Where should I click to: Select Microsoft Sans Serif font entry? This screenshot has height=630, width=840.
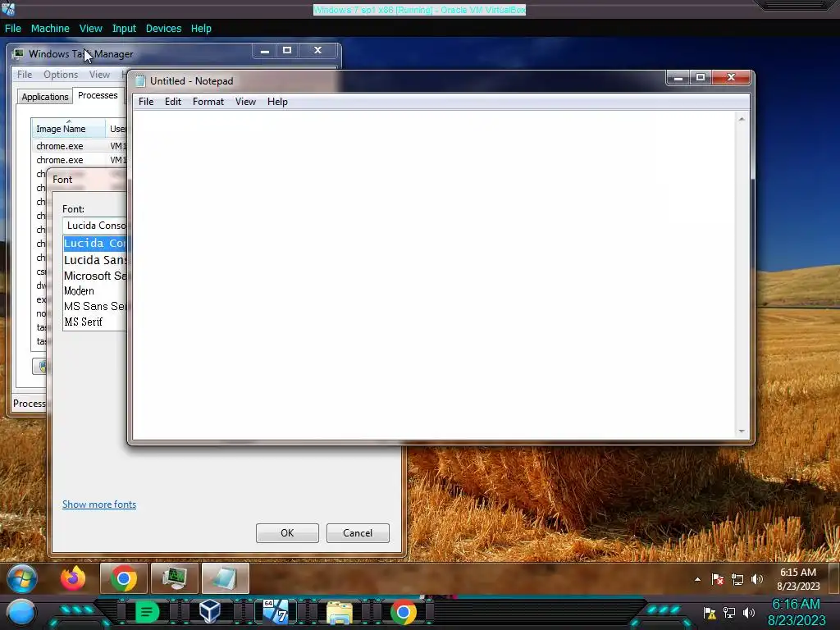(x=95, y=276)
